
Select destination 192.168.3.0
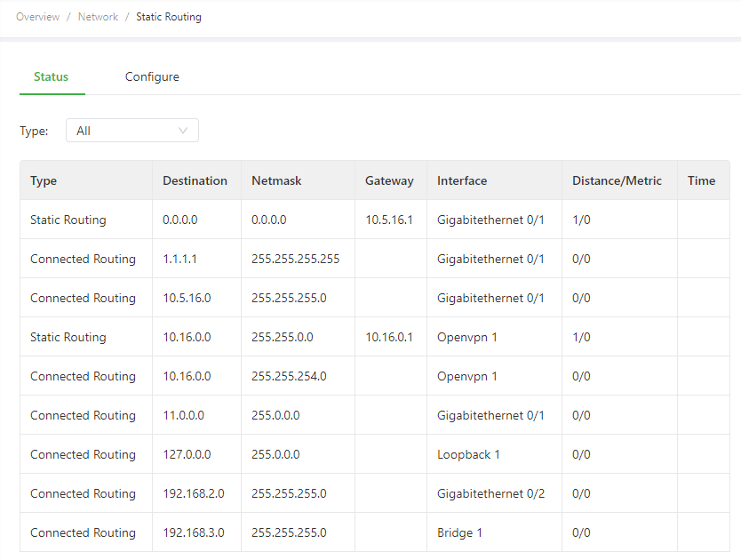click(x=194, y=532)
